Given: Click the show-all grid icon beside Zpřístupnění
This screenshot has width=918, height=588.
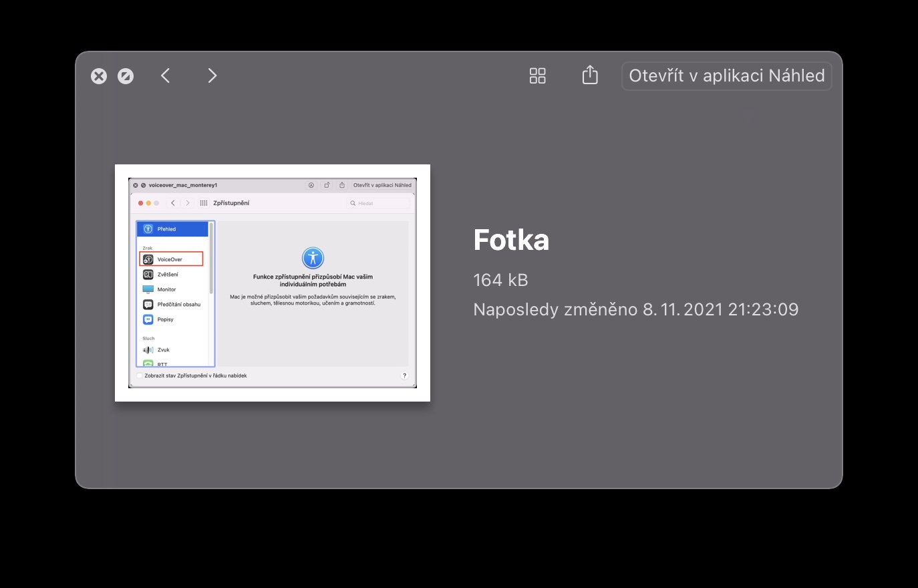Looking at the screenshot, I should 204,203.
